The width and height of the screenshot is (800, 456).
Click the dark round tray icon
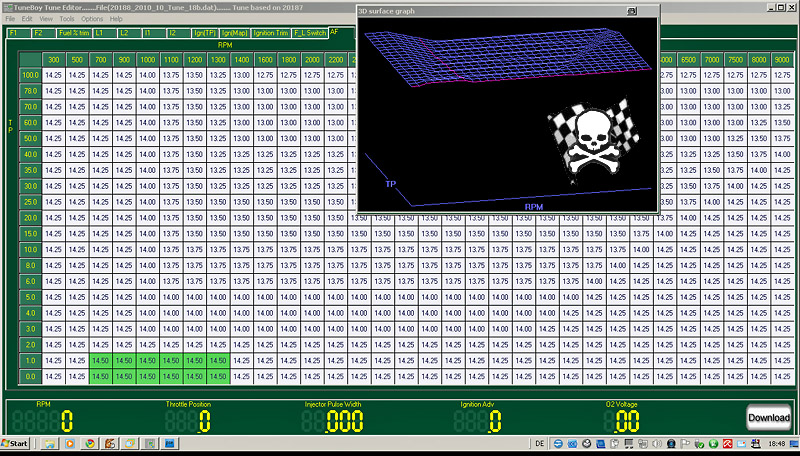[x=586, y=444]
